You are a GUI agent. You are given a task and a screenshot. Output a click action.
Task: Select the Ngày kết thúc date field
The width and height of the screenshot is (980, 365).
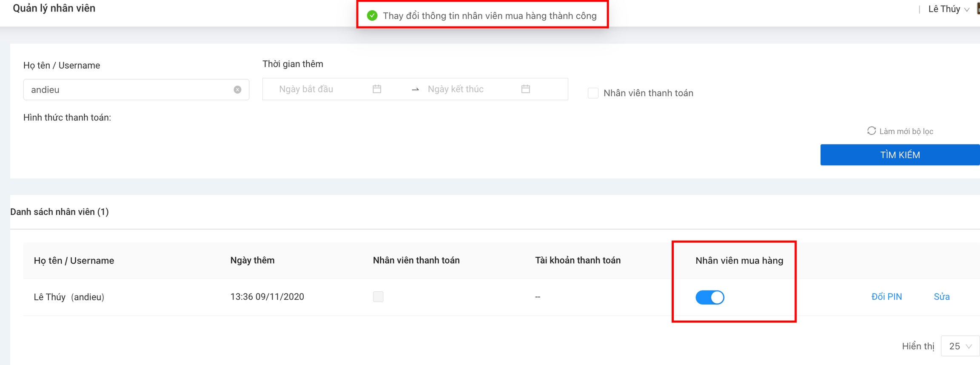coord(468,89)
